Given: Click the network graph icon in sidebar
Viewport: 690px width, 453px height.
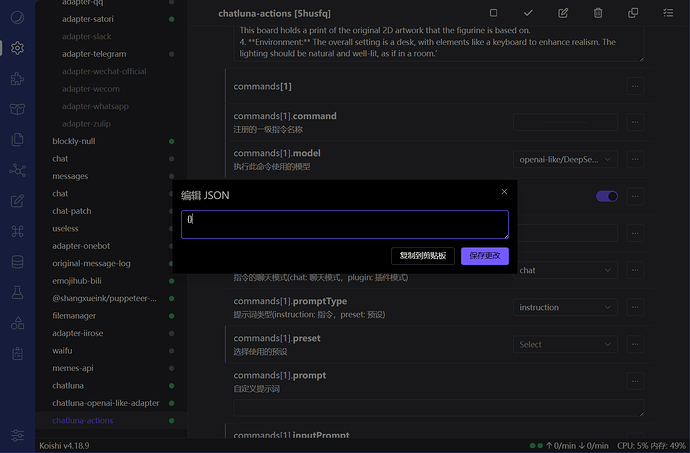Looking at the screenshot, I should click(x=17, y=170).
